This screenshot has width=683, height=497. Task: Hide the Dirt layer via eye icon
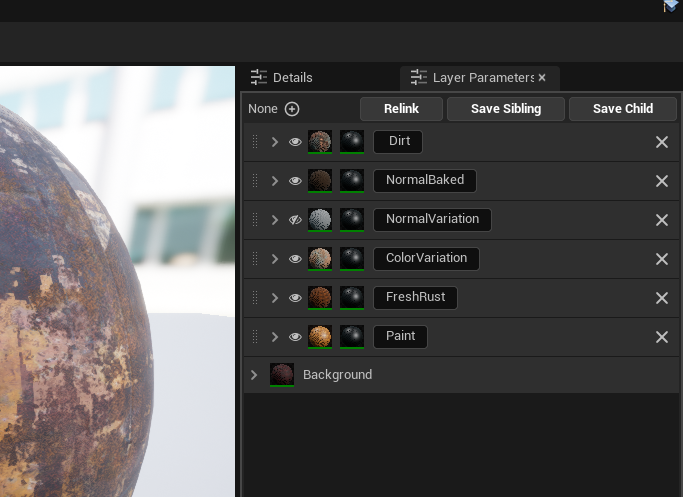click(x=295, y=142)
